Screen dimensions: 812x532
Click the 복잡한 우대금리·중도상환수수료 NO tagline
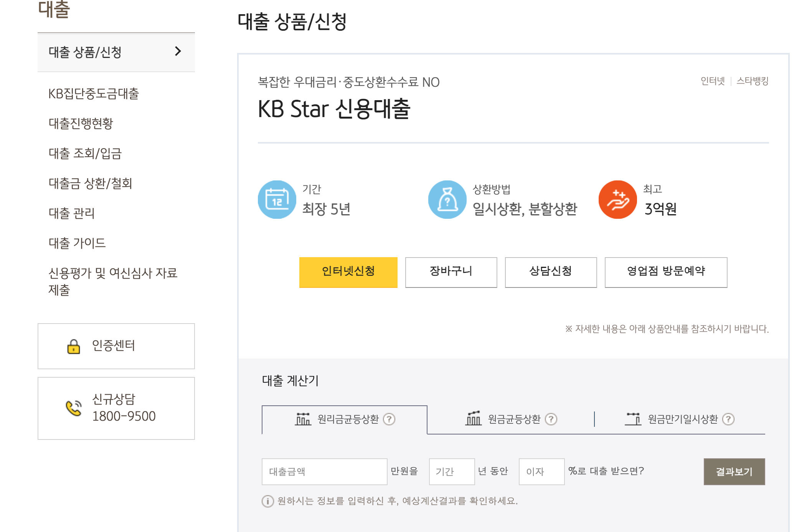(349, 82)
